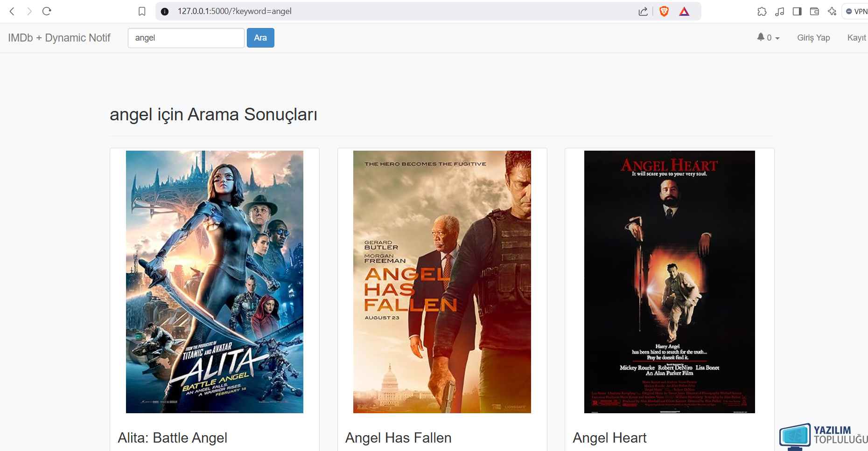Image resolution: width=868 pixels, height=451 pixels.
Task: Open the Alita: Battle Angel poster
Action: (x=215, y=282)
